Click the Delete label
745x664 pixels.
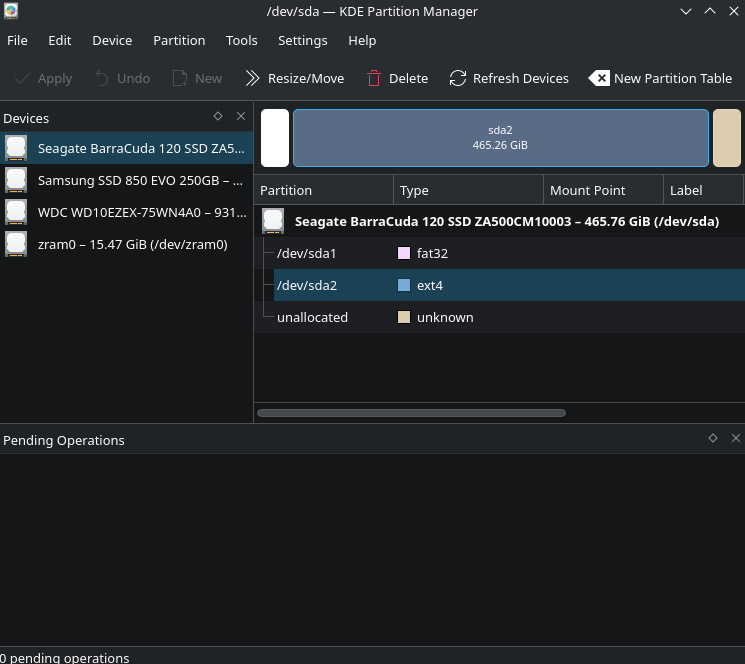tap(409, 78)
